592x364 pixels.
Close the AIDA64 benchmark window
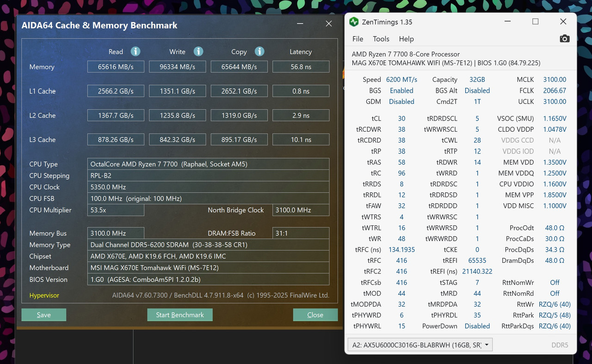329,24
